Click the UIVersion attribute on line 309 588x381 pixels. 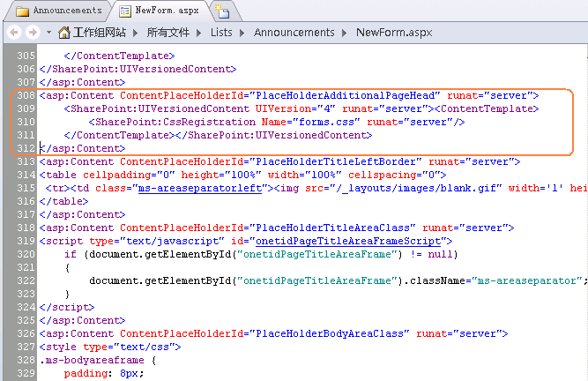283,108
